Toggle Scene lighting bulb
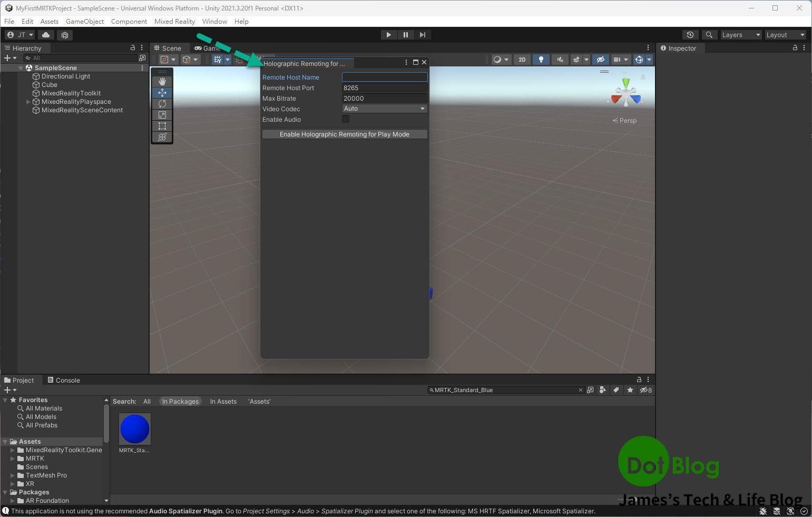 point(541,60)
